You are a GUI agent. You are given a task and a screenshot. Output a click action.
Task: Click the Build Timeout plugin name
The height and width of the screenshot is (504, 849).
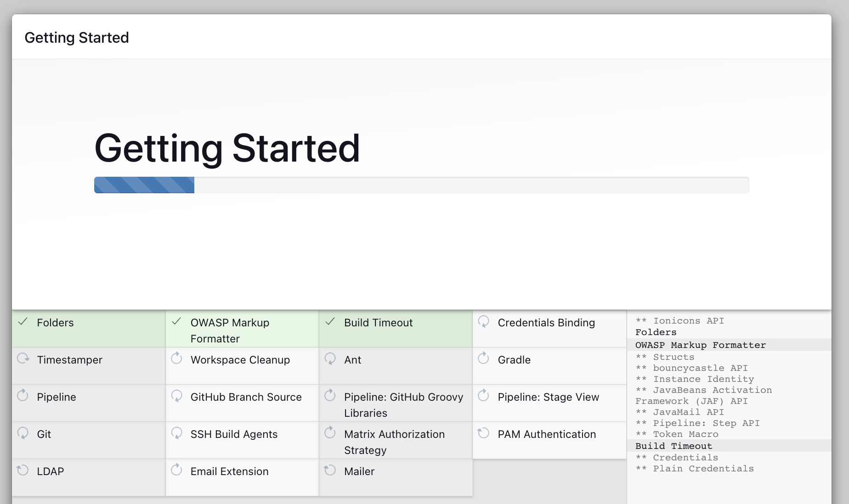coord(378,323)
